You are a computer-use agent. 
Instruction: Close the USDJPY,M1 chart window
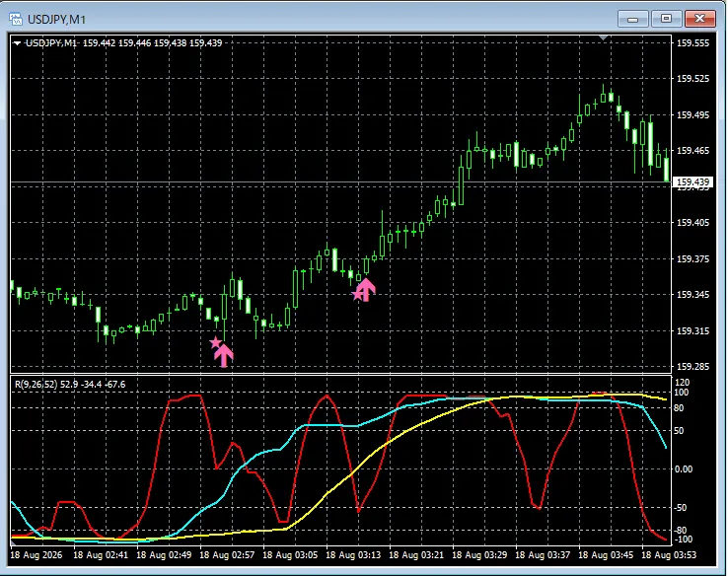click(699, 19)
